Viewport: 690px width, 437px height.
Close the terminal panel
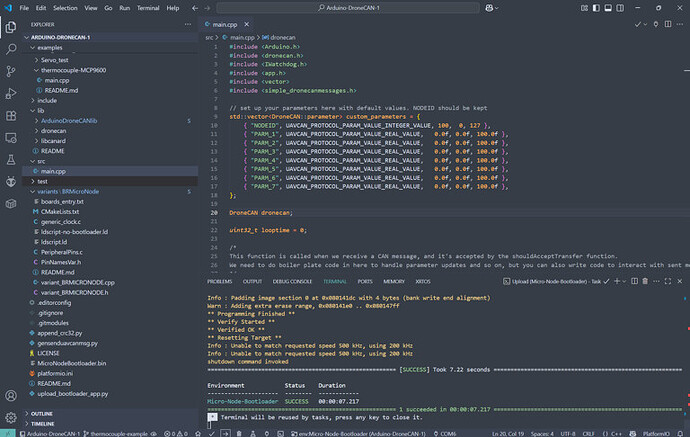pos(680,281)
